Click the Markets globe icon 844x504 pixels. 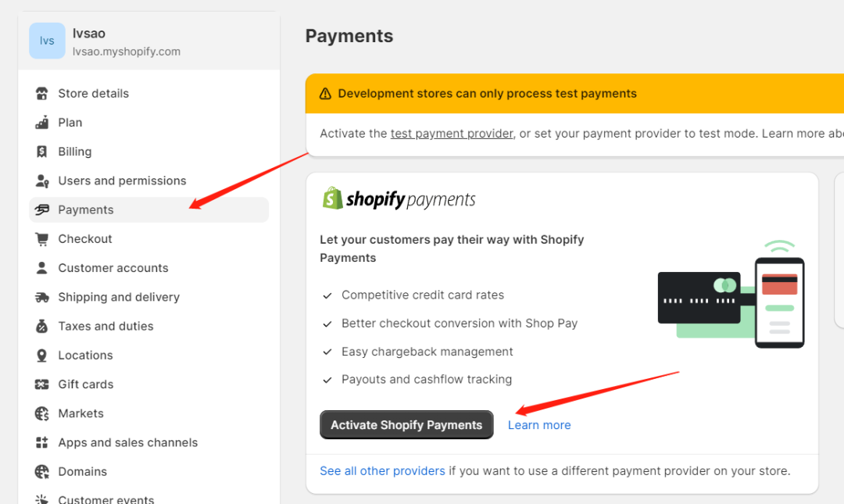(42, 413)
